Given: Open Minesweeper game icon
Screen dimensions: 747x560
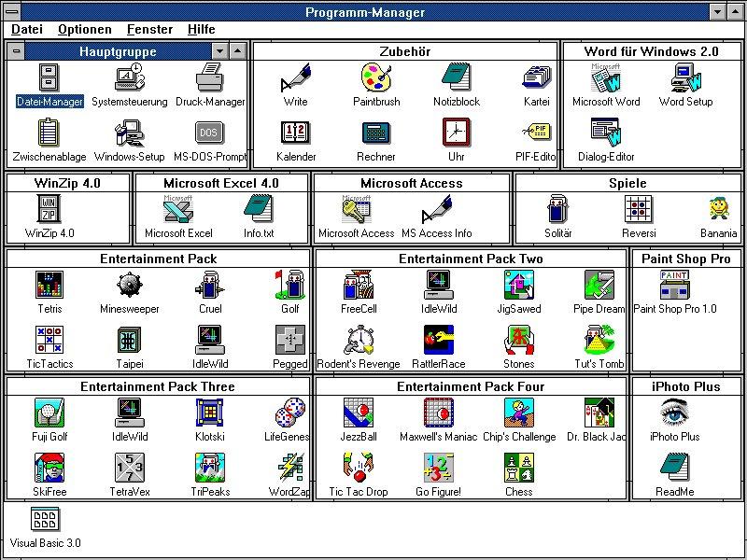Looking at the screenshot, I should (129, 287).
